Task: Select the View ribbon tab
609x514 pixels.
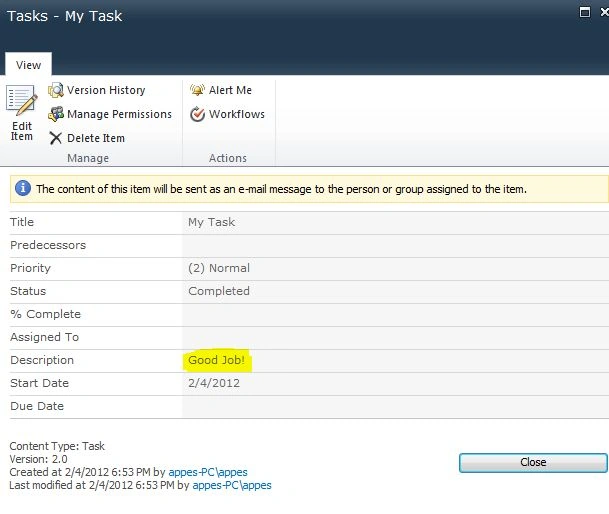Action: click(x=28, y=65)
